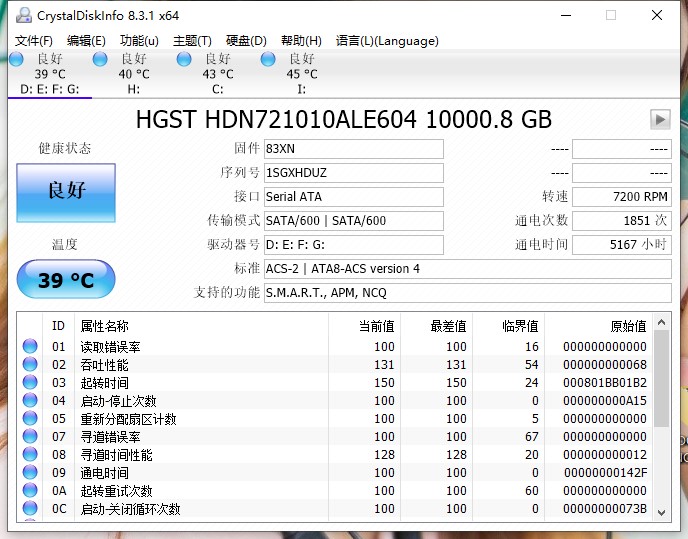
Task: Click the SMART list scrollbar down arrow
Action: pyautogui.click(x=661, y=511)
